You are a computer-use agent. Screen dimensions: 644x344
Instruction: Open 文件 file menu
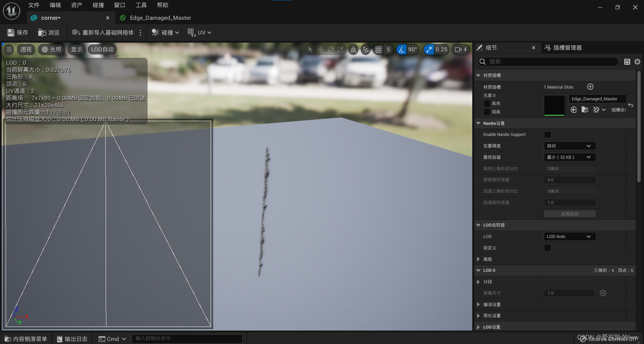coord(34,5)
